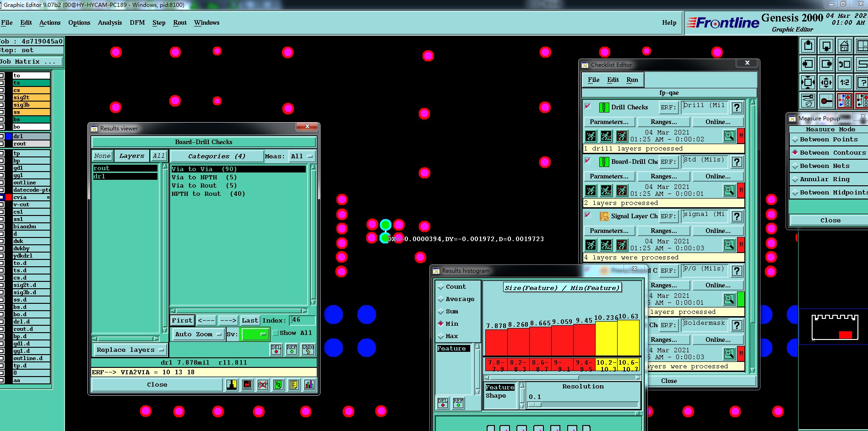Click the Layers tab button in Results viewer
Viewport: 868px width, 431px height.
[132, 156]
